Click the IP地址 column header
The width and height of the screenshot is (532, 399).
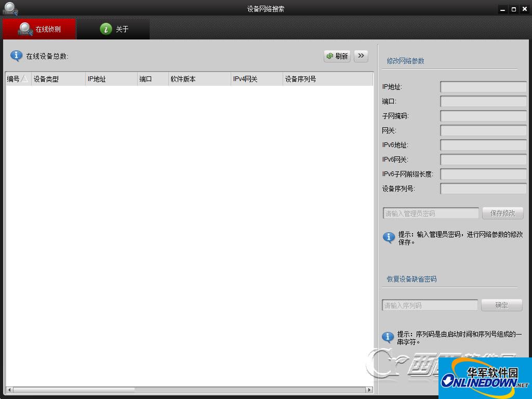111,79
